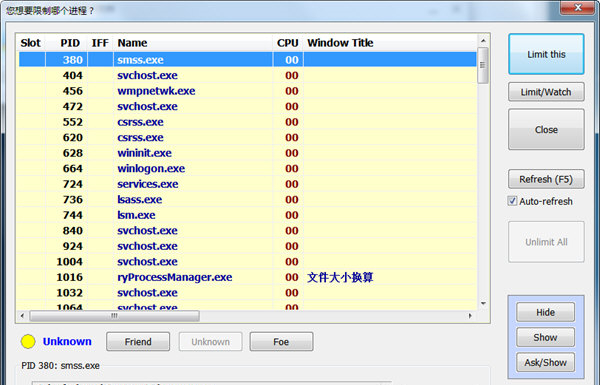Viewport: 600px width, 385px height.
Task: Open Limit/Watch for selected process
Action: point(546,92)
